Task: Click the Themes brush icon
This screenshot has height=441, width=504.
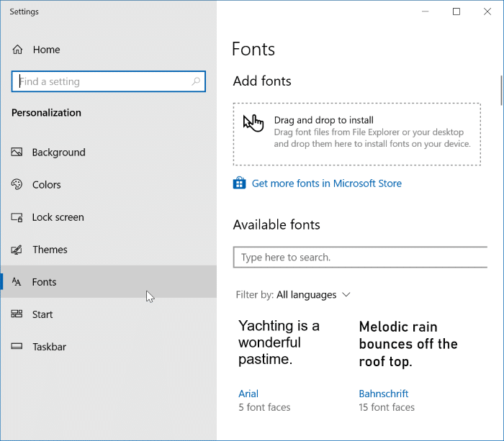Action: click(x=17, y=250)
